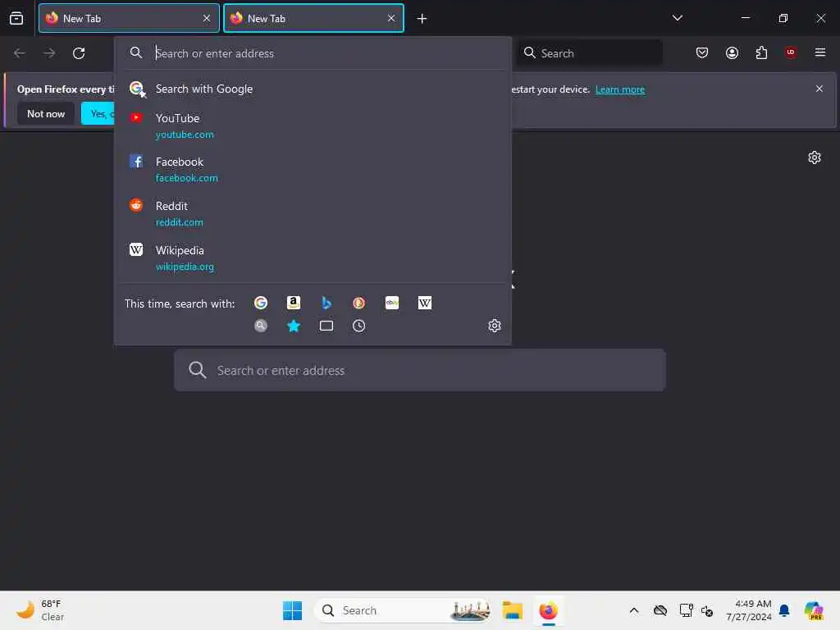Search this time with Wikipedia icon
Screen dimensions: 840x630
(425, 304)
